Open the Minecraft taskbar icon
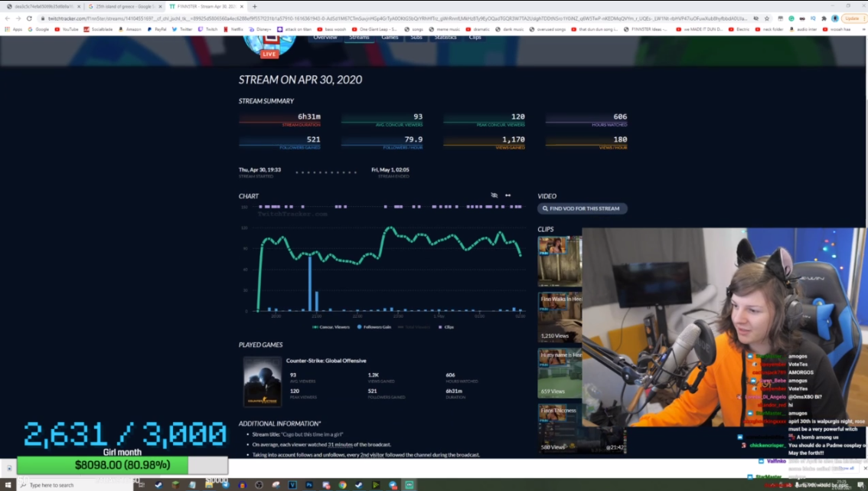This screenshot has height=491, width=868. 175,485
